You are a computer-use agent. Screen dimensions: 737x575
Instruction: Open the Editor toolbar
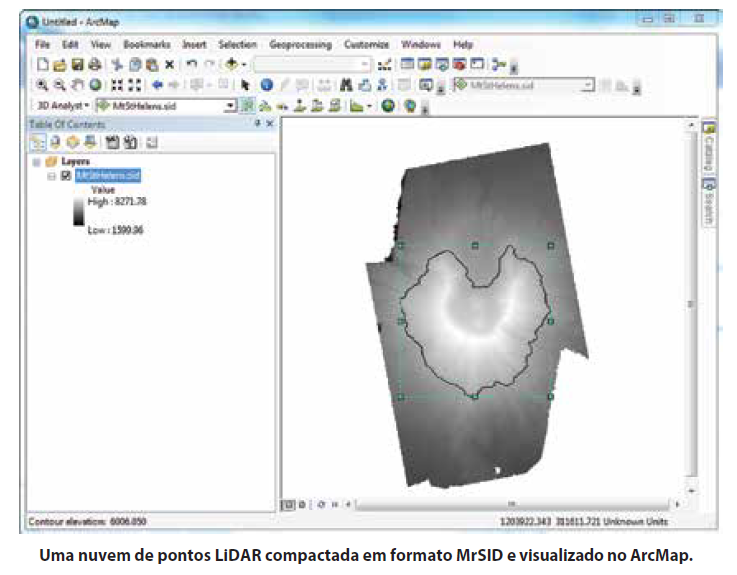click(384, 64)
